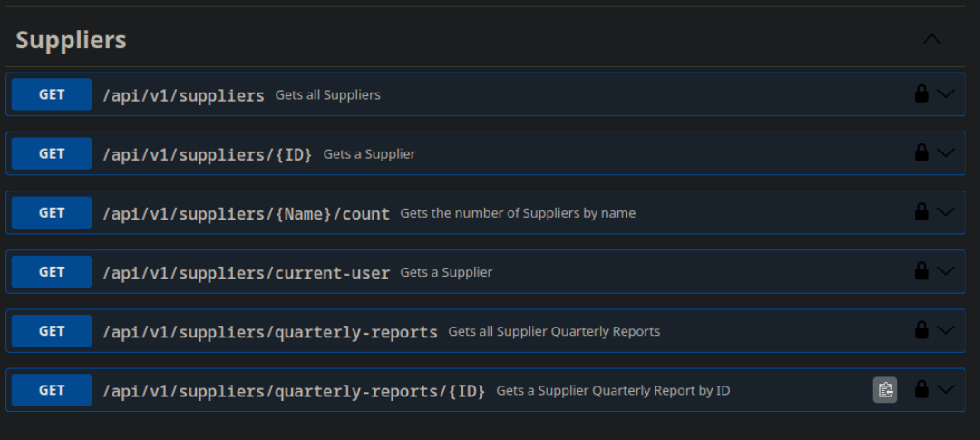The height and width of the screenshot is (440, 980).
Task: Expand the suppliers/{Name}/count operation arrow
Action: click(x=946, y=212)
